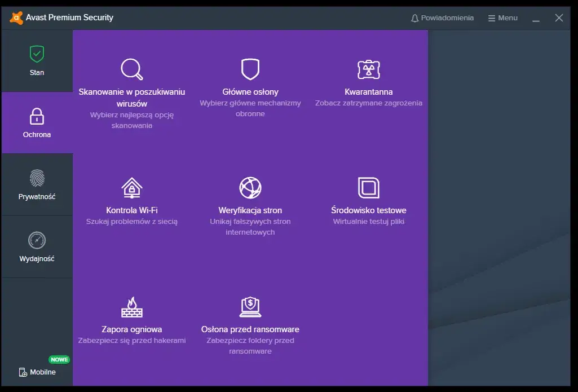Click 'Zabezpiecz się przed hakerami' text

coord(131,340)
